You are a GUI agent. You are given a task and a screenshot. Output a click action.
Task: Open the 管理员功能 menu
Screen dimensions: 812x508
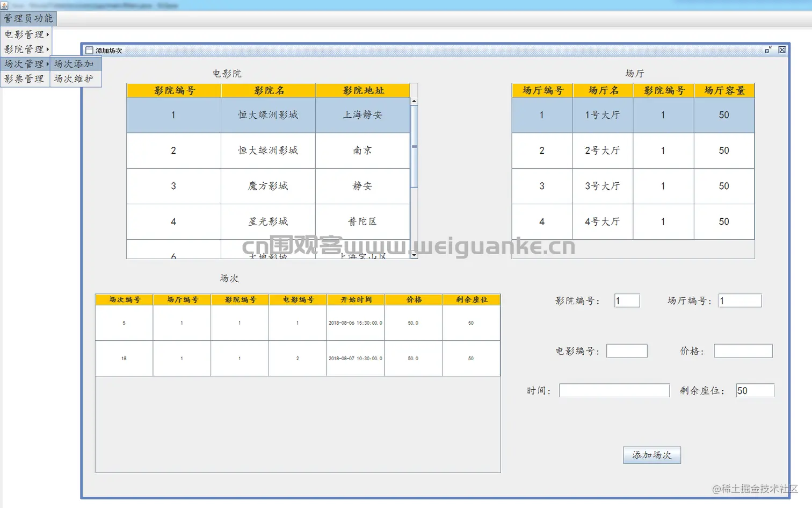28,18
